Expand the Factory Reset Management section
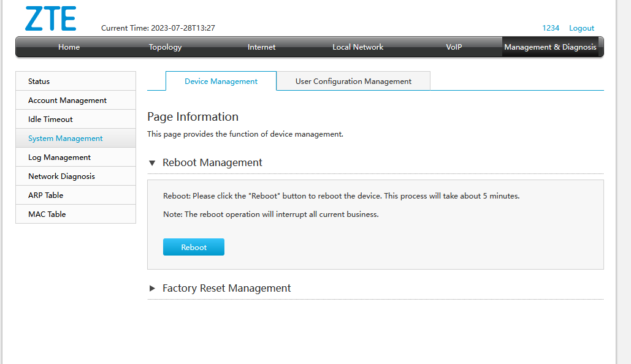 (x=152, y=288)
